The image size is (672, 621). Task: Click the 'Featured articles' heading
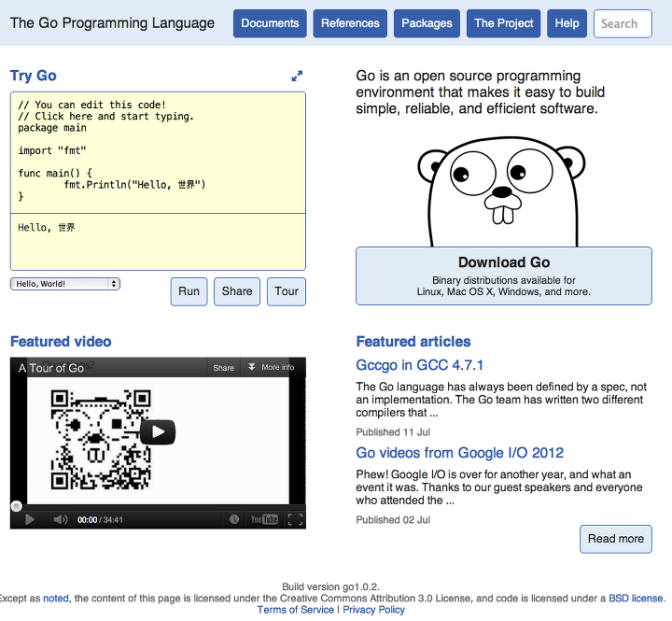[413, 342]
